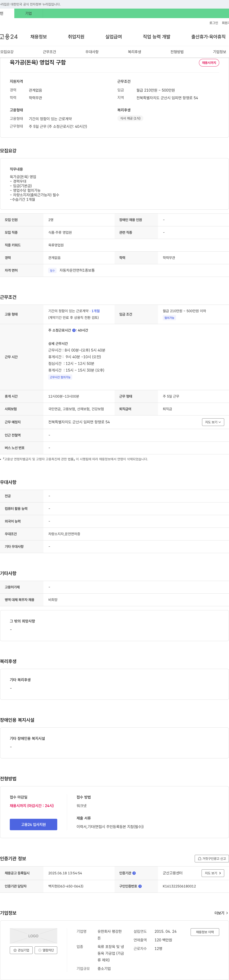
Task: Click the 필수 license badge
Action: point(52,270)
